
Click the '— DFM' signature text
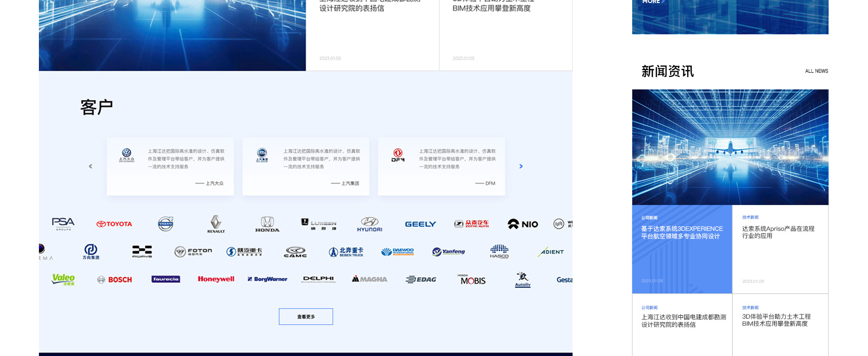[485, 183]
